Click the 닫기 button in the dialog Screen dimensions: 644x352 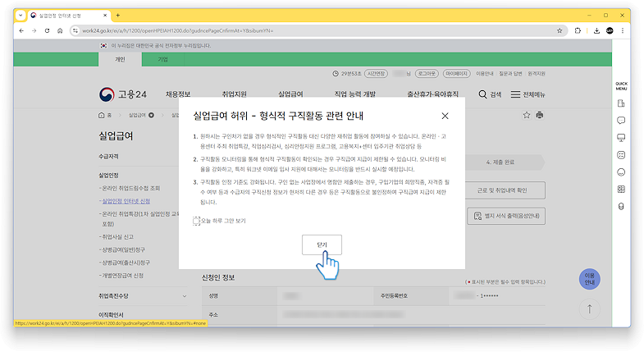322,245
